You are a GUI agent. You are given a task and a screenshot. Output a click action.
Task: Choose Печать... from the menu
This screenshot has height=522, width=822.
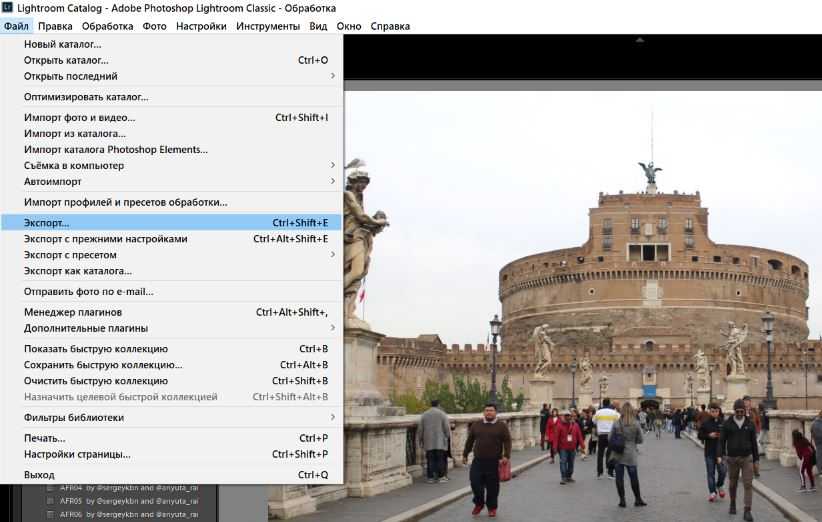(x=45, y=438)
